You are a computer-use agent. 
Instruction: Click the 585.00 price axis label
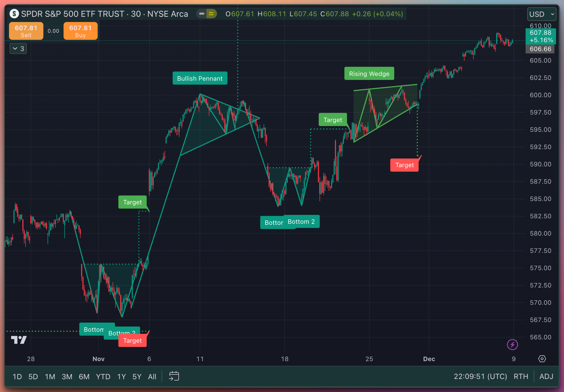(540, 199)
